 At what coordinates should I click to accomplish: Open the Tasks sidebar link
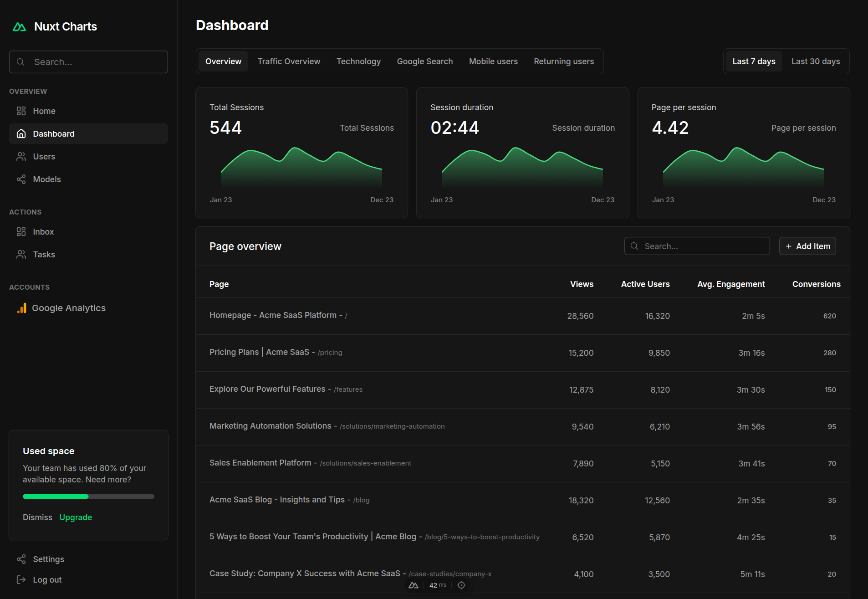tap(88, 255)
